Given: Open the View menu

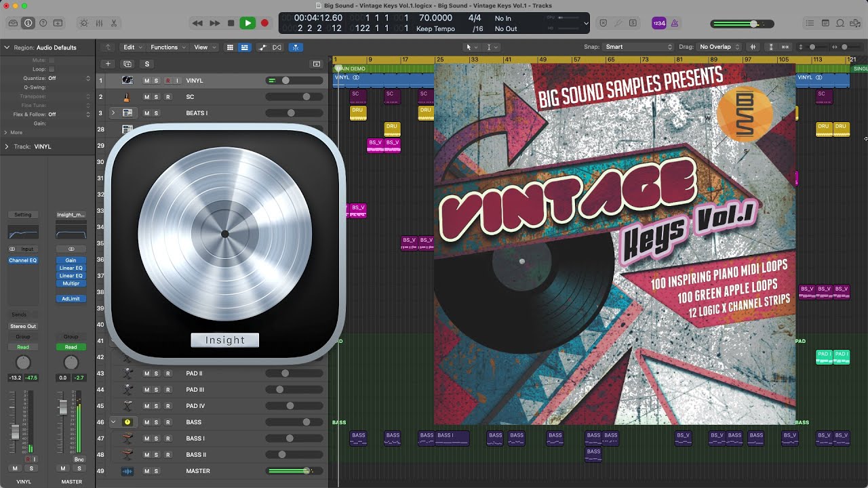Looking at the screenshot, I should click(204, 47).
